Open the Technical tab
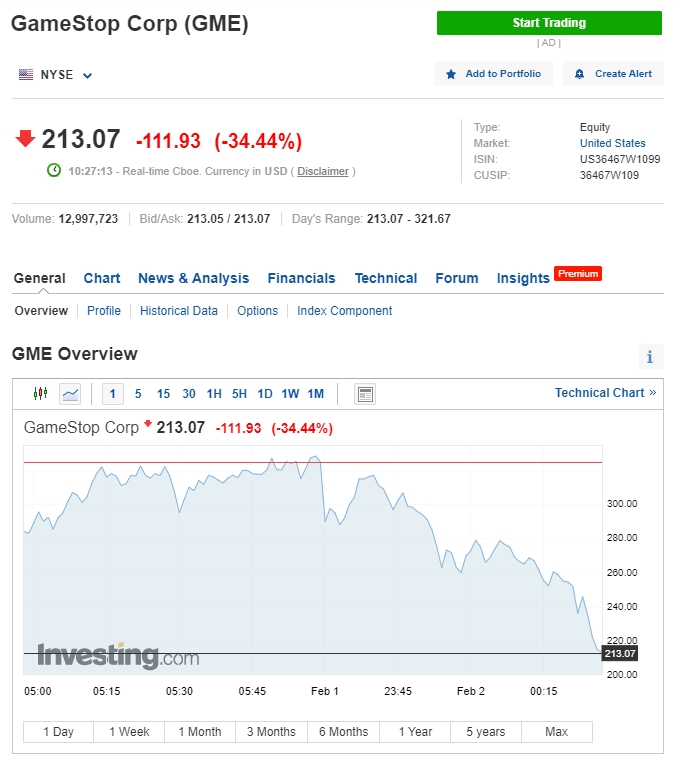This screenshot has width=673, height=760. coord(386,278)
